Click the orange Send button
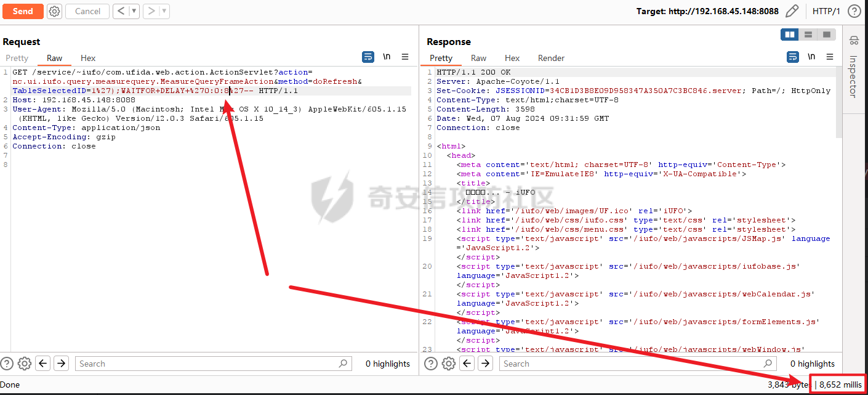The height and width of the screenshot is (395, 868). click(23, 11)
